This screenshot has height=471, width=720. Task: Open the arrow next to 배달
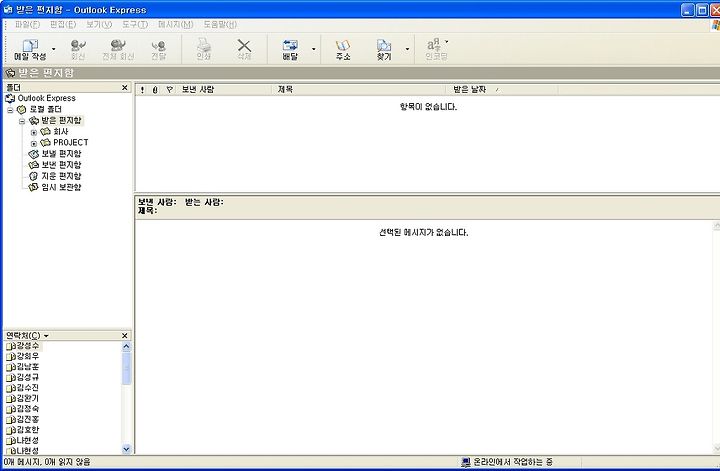click(314, 49)
